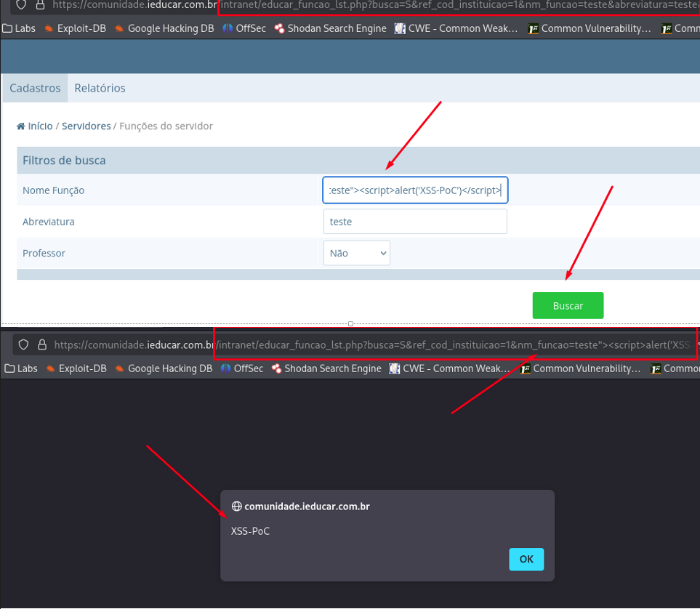The height and width of the screenshot is (609, 700).
Task: Click the Funções do servidor breadcrumb text
Action: pos(166,126)
